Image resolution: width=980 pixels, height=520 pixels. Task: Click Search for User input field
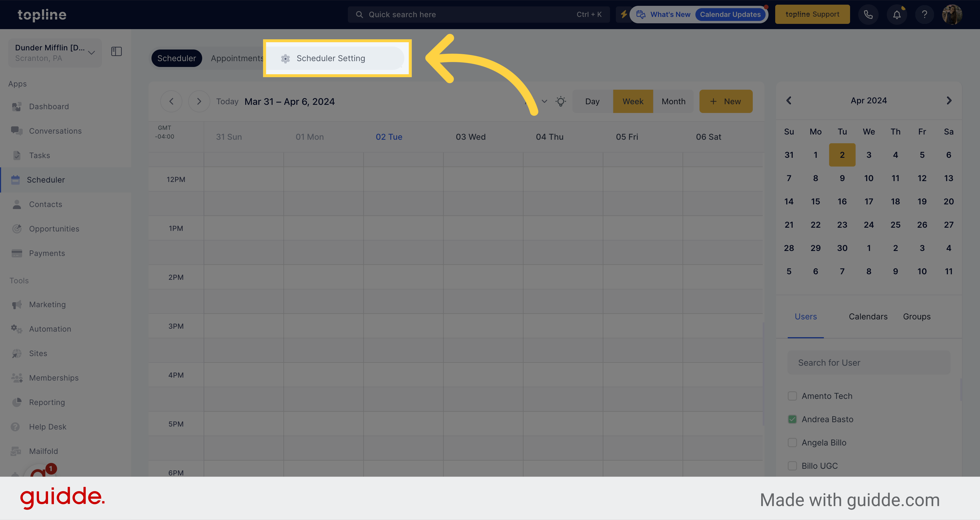(868, 362)
